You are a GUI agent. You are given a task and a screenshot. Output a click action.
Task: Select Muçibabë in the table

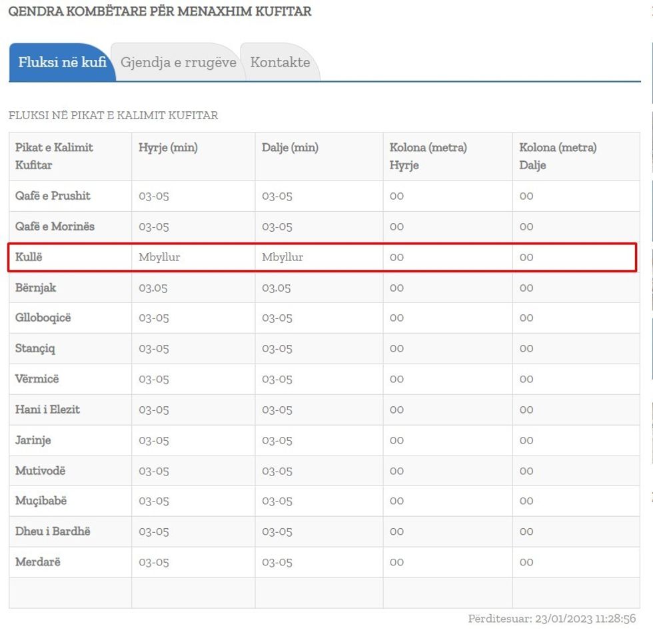point(41,501)
